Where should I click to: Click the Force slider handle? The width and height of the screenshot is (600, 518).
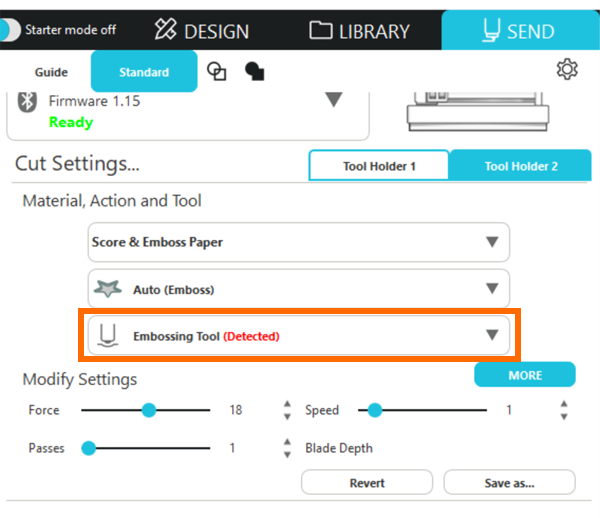click(149, 410)
